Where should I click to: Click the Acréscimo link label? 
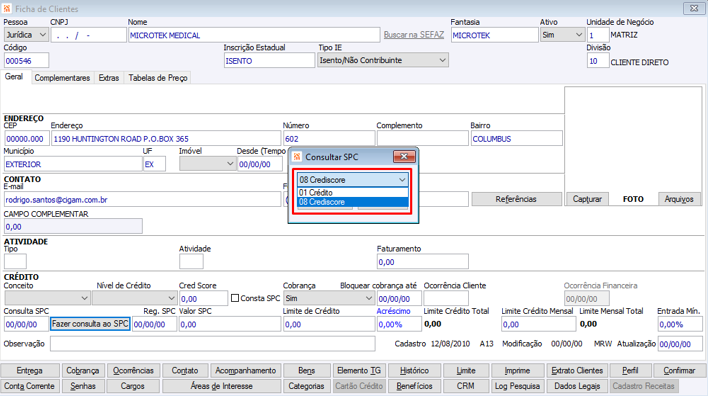pyautogui.click(x=393, y=311)
